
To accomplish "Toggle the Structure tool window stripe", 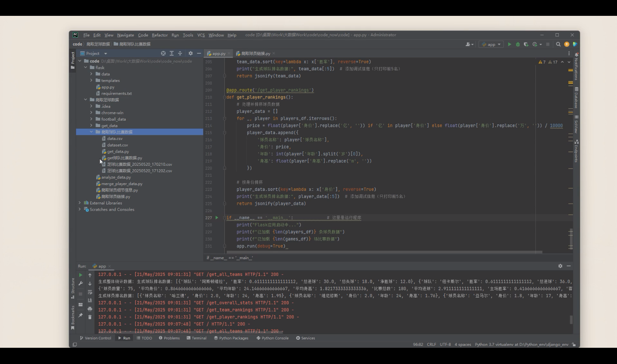I will 73,288.
